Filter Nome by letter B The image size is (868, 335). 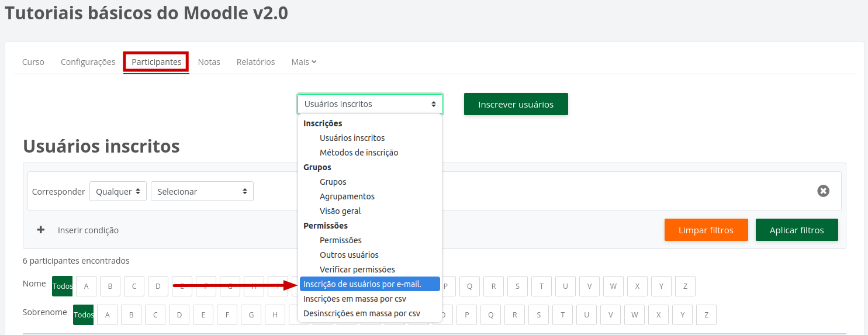coord(110,286)
